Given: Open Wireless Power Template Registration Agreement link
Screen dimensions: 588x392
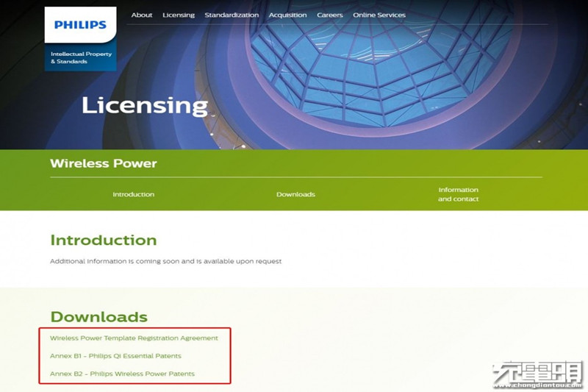Looking at the screenshot, I should pos(134,338).
